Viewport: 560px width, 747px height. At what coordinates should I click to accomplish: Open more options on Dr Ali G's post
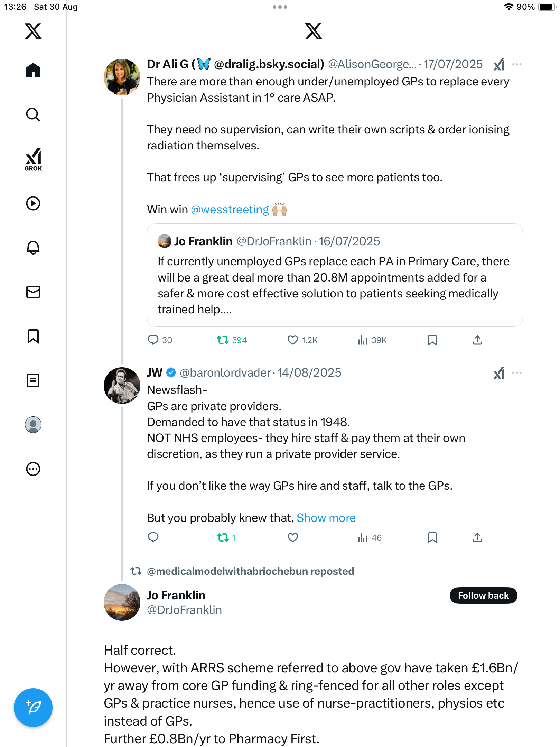pyautogui.click(x=517, y=64)
